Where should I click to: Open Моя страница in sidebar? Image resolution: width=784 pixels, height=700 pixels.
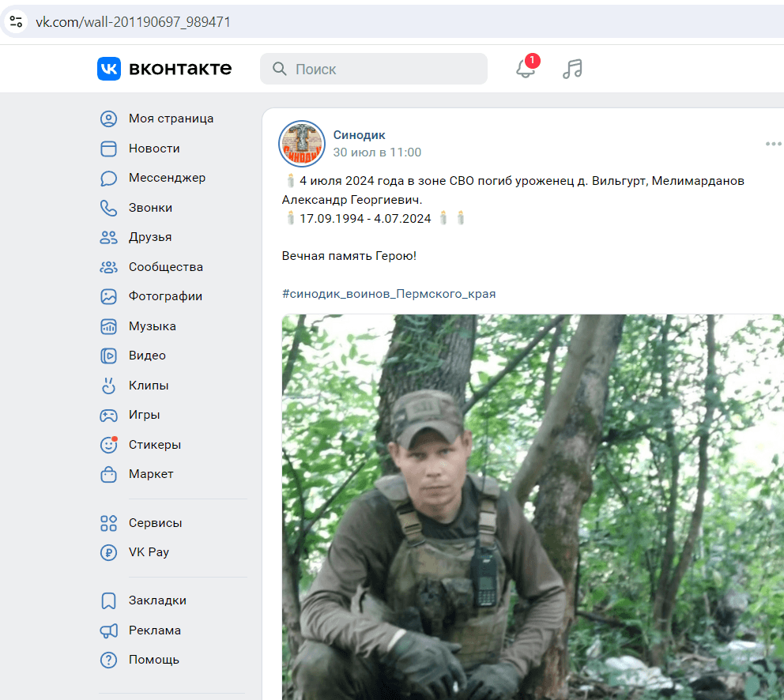pos(171,119)
